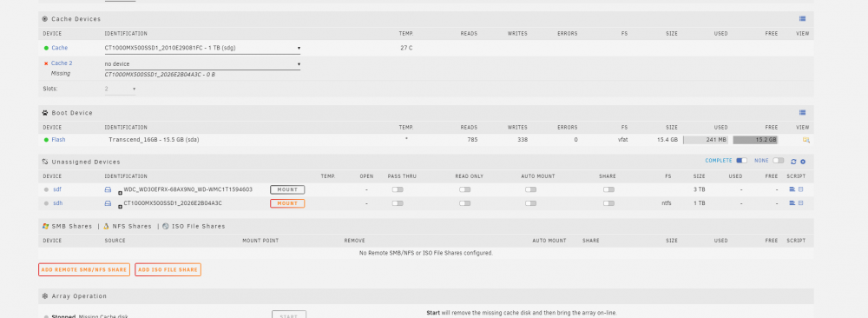Click the drive icon for sdh
Screen dimensions: 868x318
click(x=108, y=203)
